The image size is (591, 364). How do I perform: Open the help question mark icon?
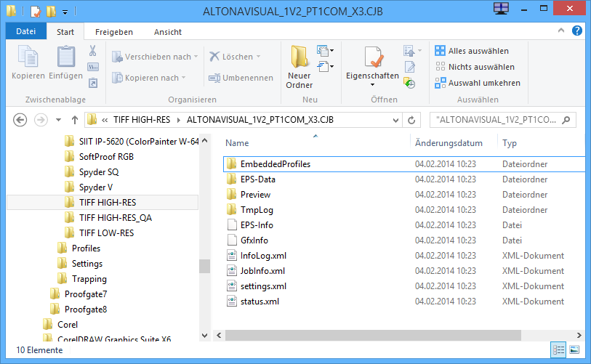pos(576,32)
